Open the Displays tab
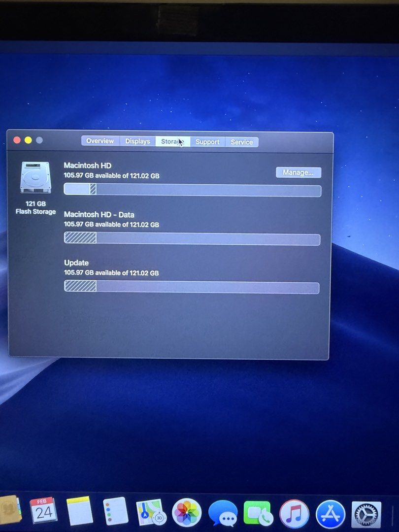Screen dimensions: 399x532 137,141
